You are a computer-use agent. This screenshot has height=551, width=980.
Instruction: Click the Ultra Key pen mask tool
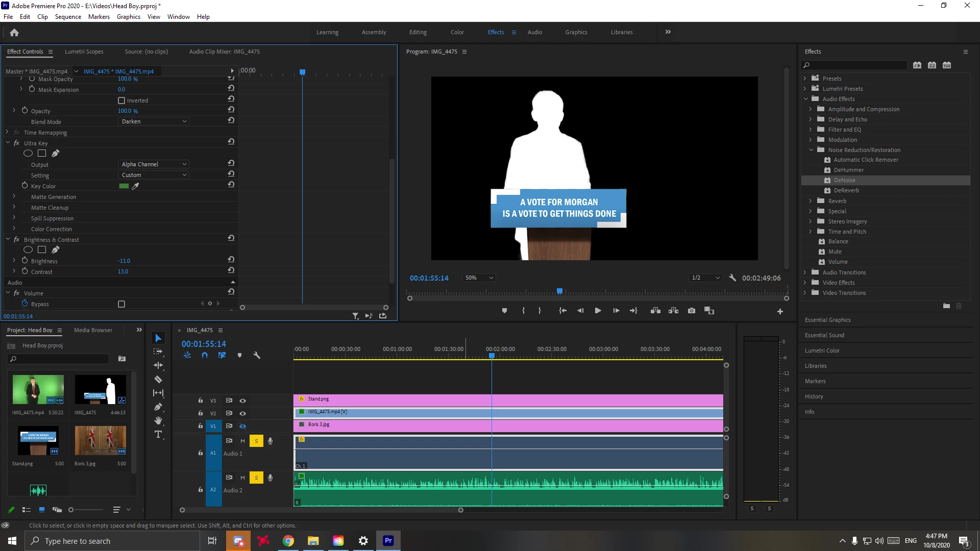[x=56, y=153]
